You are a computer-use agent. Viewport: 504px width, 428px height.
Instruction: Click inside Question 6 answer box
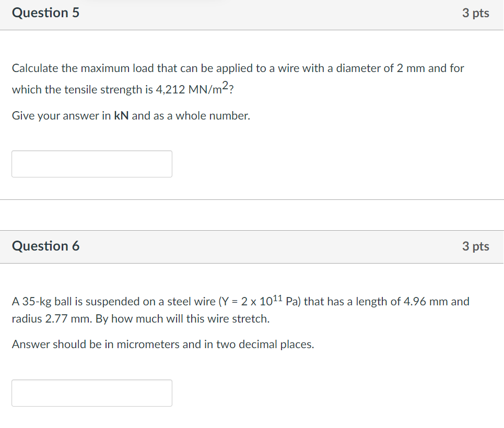pyautogui.click(x=91, y=393)
